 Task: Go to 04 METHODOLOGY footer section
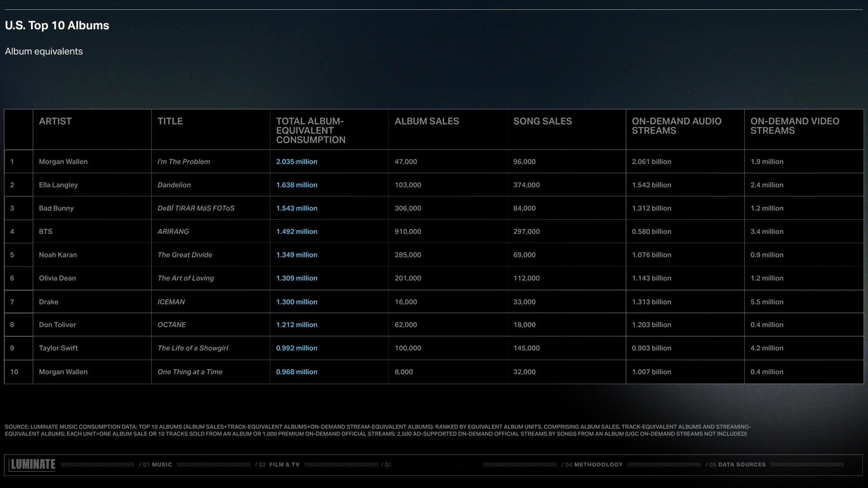point(592,465)
